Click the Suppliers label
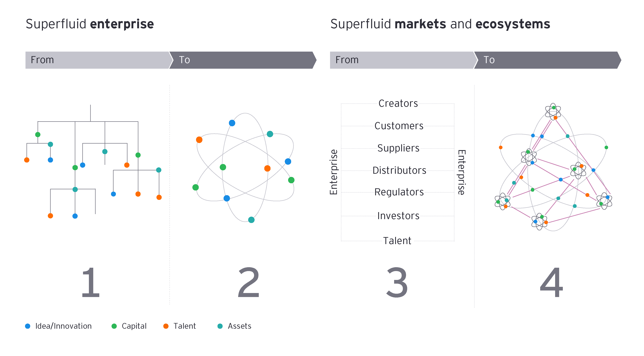The height and width of the screenshot is (356, 644). point(398,148)
